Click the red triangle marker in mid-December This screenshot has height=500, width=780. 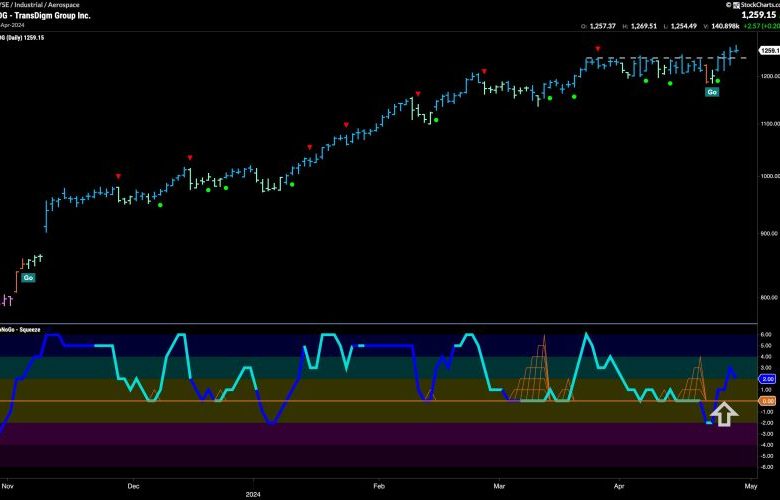tap(190, 158)
